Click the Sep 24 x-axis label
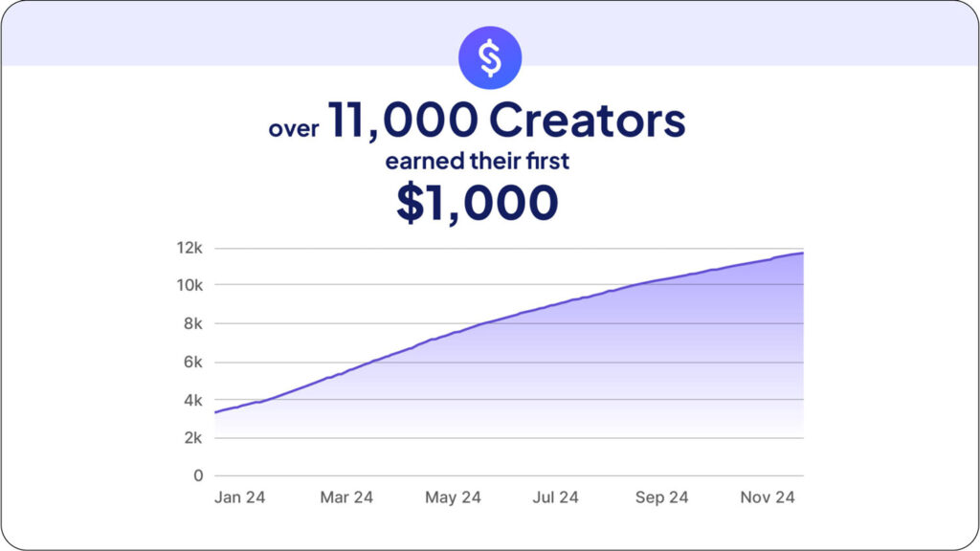The image size is (980, 551). point(661,497)
